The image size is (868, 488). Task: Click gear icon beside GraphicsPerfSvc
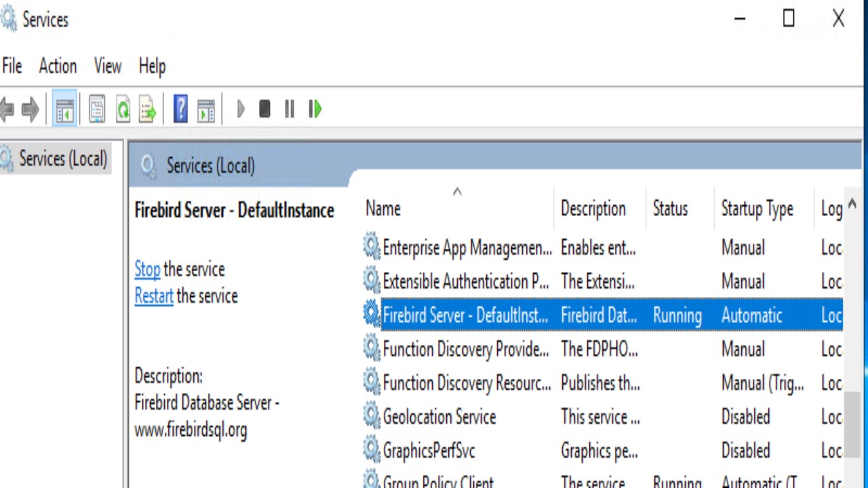[372, 450]
